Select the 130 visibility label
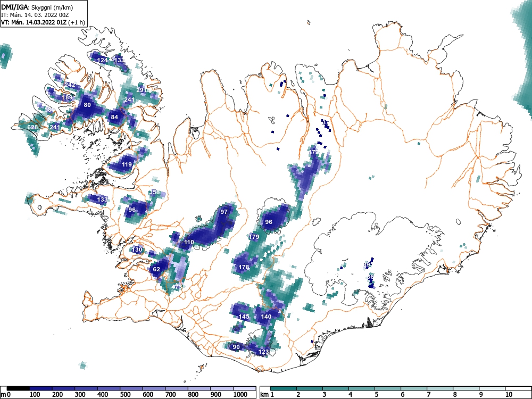 click(x=137, y=250)
